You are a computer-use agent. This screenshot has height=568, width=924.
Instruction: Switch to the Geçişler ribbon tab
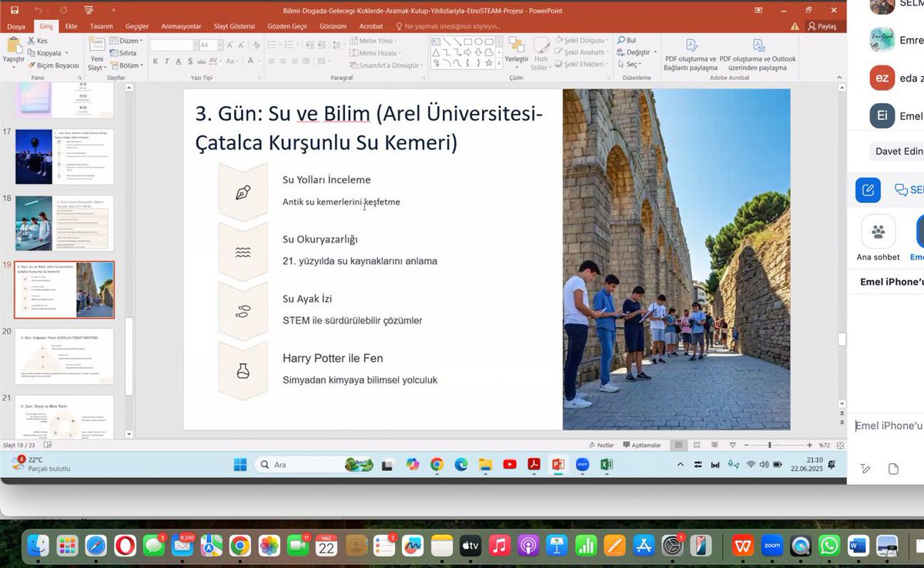(x=136, y=26)
